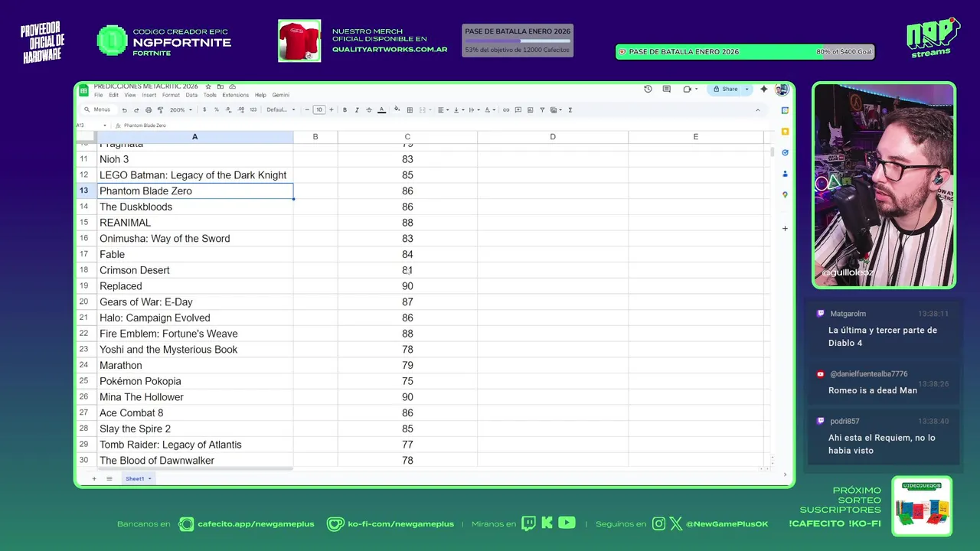980x551 pixels.
Task: Open Google Tasks in side panel
Action: click(785, 152)
